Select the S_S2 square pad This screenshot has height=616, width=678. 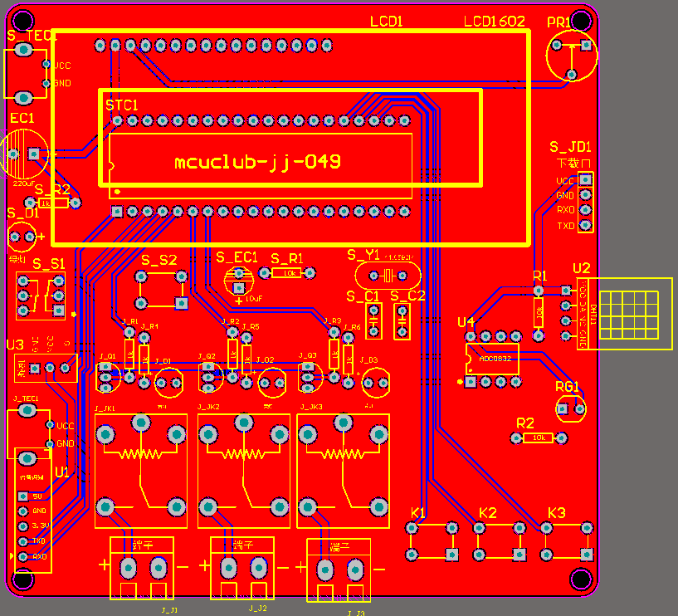(182, 303)
